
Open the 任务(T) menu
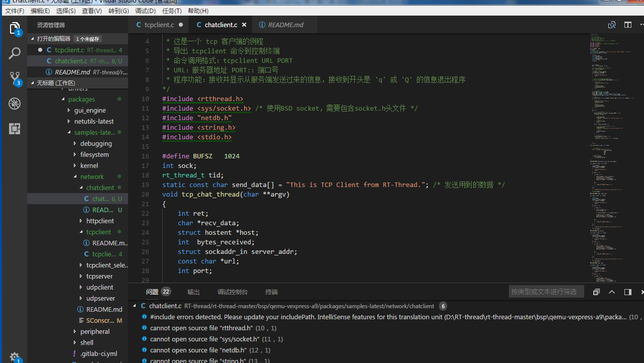172,11
